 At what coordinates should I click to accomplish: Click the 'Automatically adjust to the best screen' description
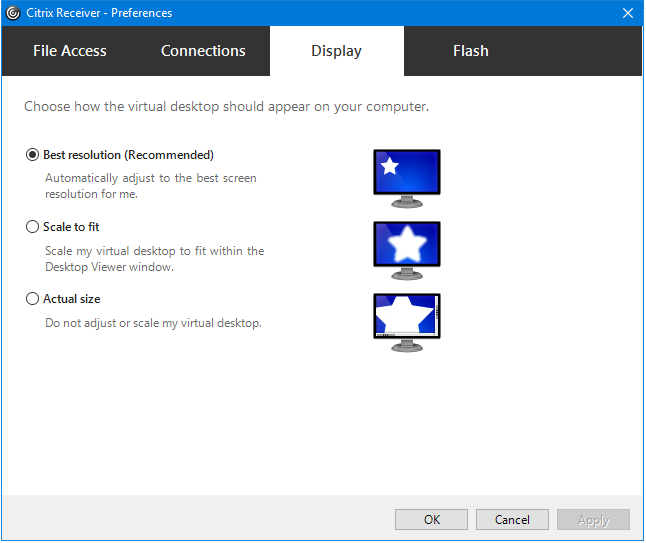[151, 186]
